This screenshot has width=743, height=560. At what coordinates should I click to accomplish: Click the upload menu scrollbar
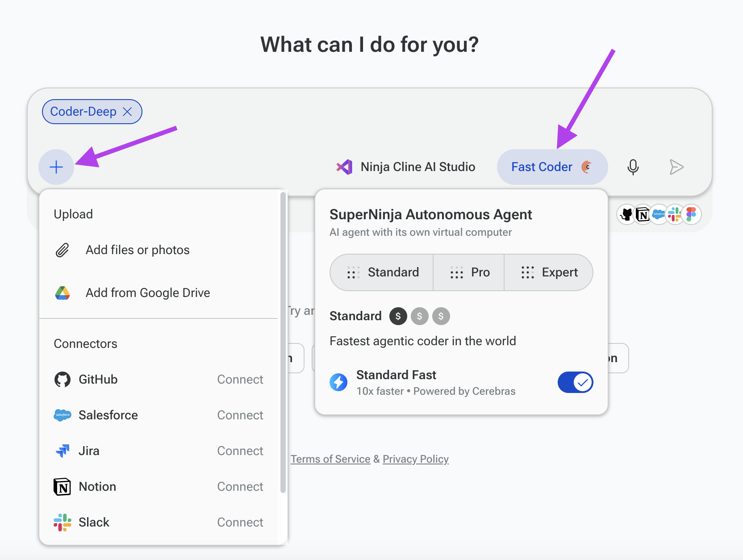pos(283,343)
